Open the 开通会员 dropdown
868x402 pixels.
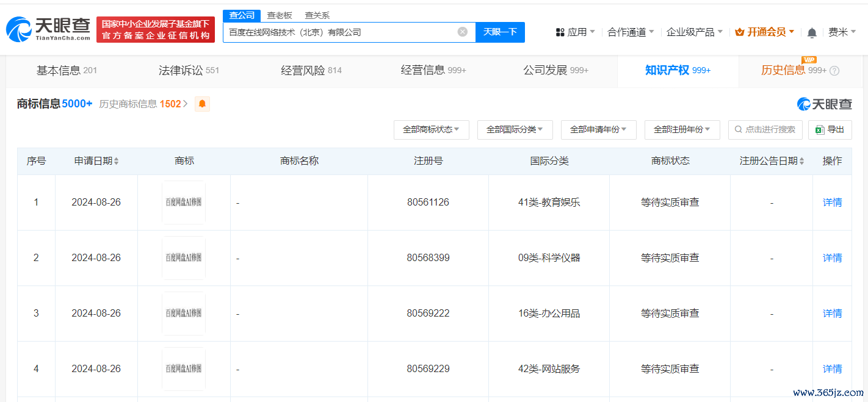pyautogui.click(x=765, y=32)
